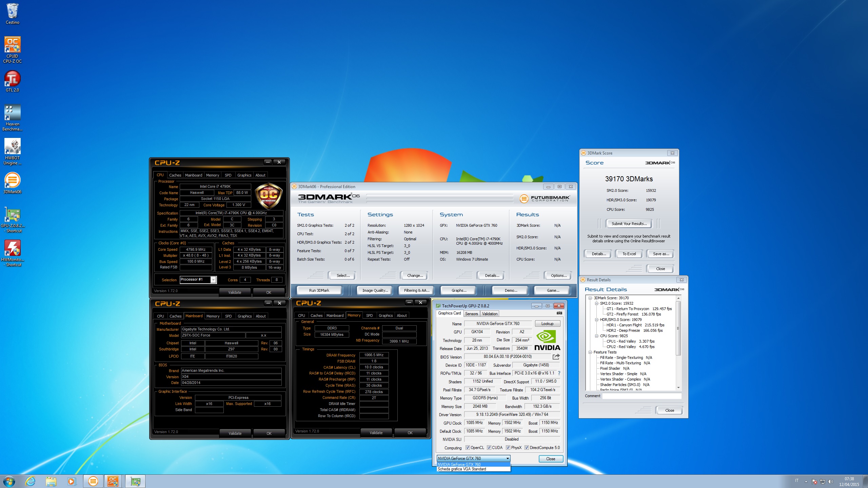Click Save as button in 3DMark Score
Image resolution: width=868 pixels, height=488 pixels.
(660, 254)
